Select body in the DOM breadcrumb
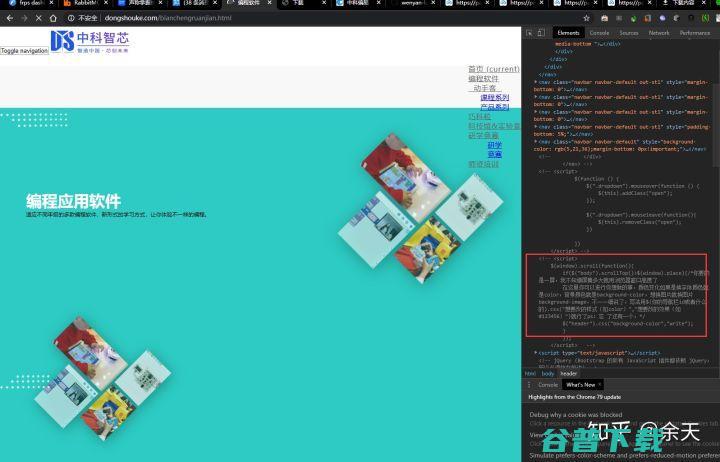The image size is (720, 462). coord(548,374)
